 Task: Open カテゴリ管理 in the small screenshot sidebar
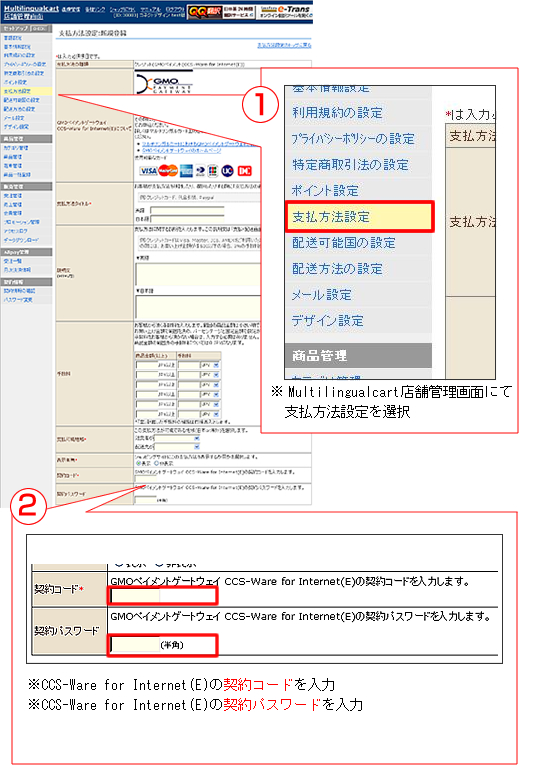point(16,148)
